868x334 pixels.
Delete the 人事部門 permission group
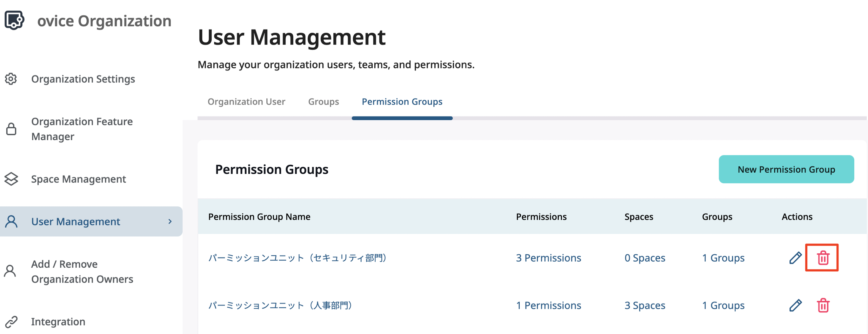point(823,305)
